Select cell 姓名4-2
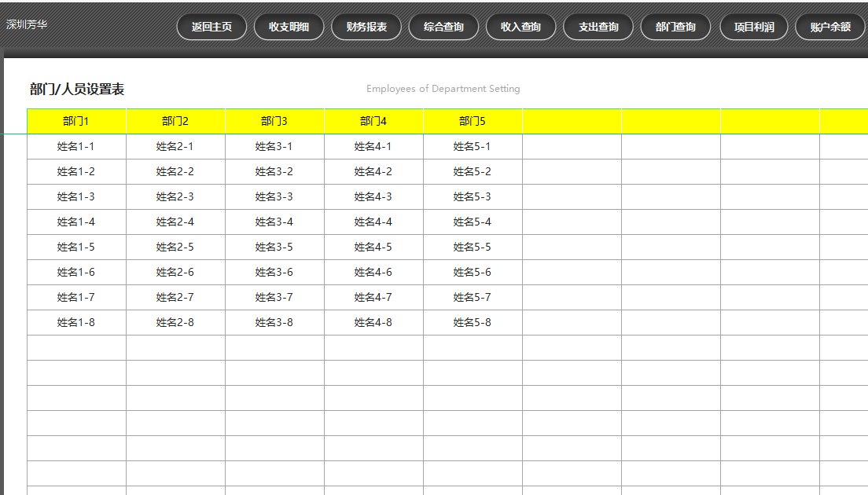Screen dimensions: 868x495 373,171
